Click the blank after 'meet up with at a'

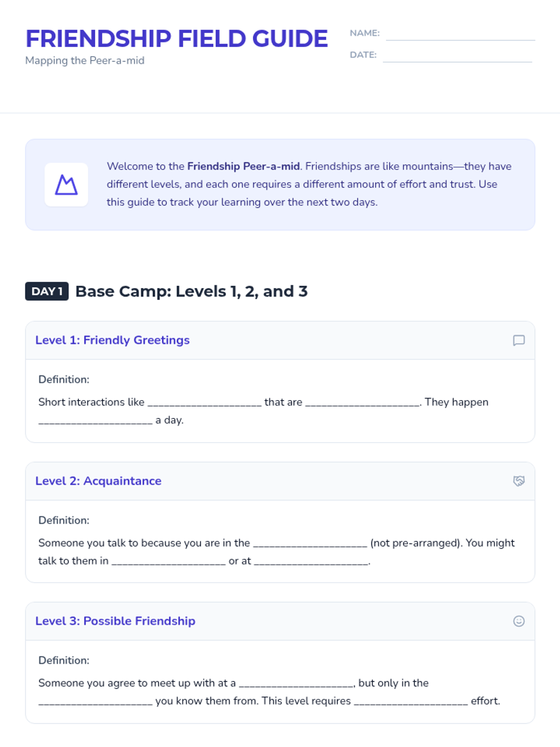point(296,684)
